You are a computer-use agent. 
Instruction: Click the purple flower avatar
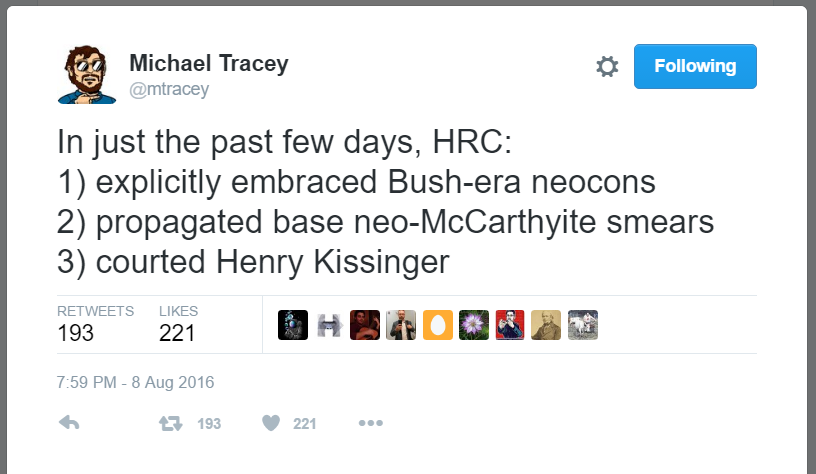(x=474, y=325)
